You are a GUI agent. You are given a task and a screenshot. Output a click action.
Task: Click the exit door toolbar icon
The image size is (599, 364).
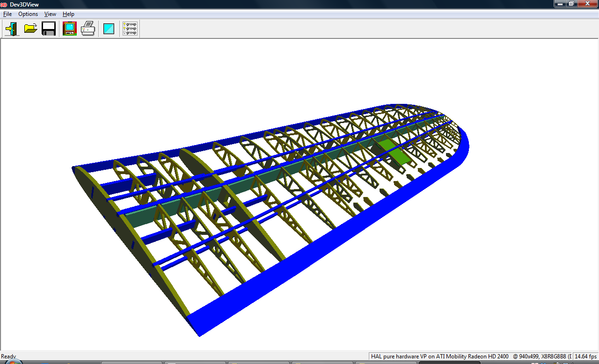[12, 29]
